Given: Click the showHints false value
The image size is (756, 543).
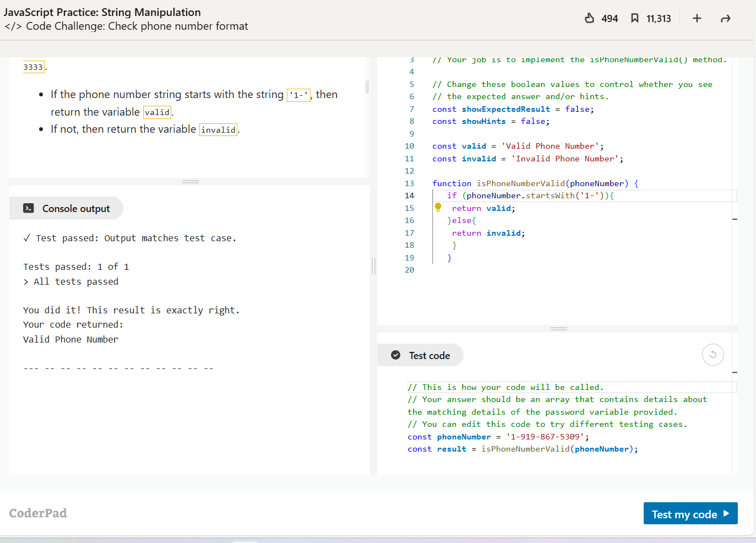Looking at the screenshot, I should pos(532,121).
